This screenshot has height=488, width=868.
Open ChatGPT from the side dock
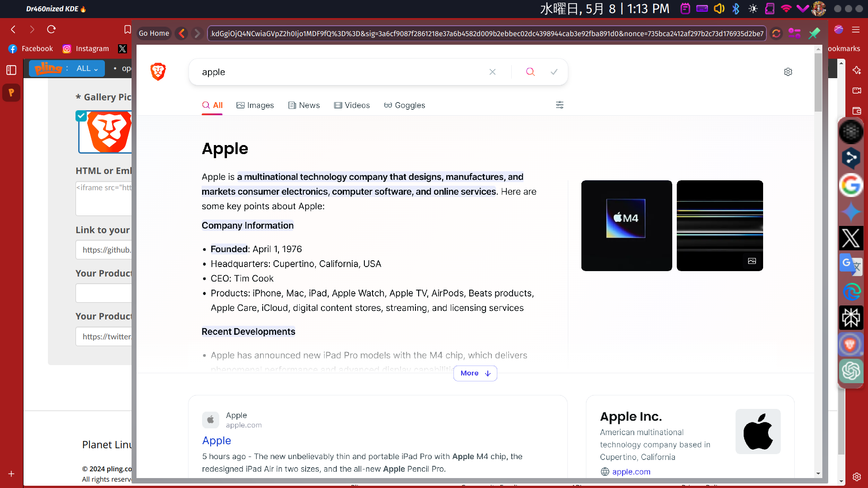point(851,371)
